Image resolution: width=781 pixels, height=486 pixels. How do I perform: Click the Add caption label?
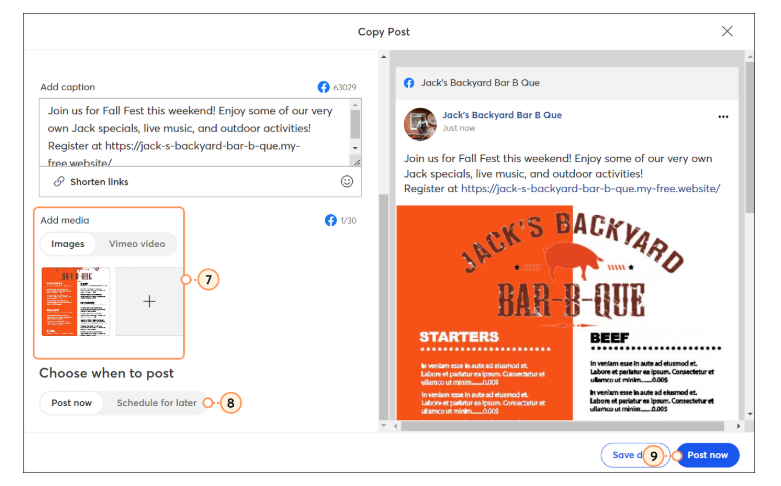(x=68, y=87)
